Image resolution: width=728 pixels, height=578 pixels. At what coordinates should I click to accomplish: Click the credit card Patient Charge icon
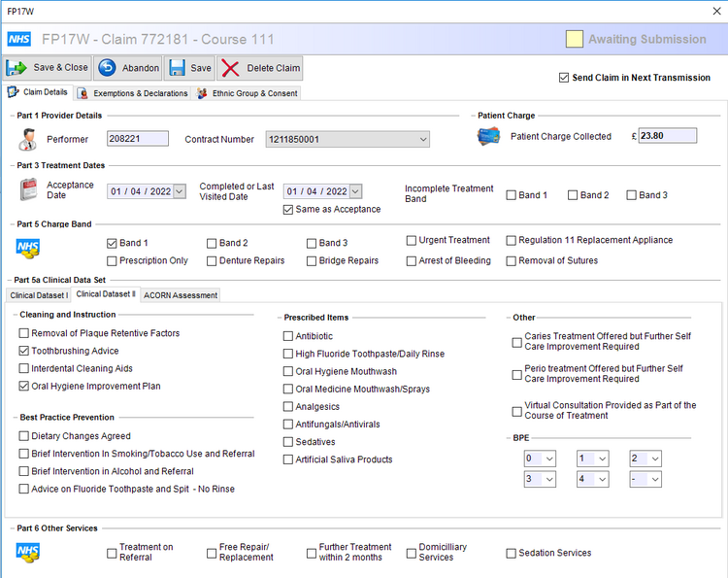489,137
